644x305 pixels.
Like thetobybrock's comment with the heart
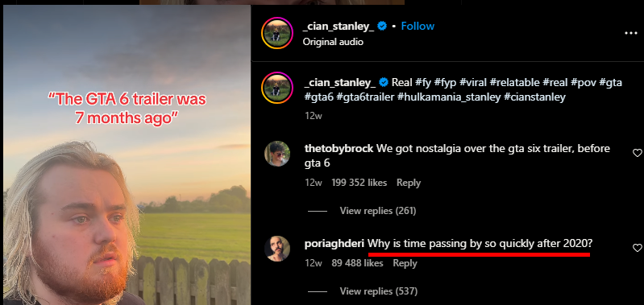(x=637, y=153)
